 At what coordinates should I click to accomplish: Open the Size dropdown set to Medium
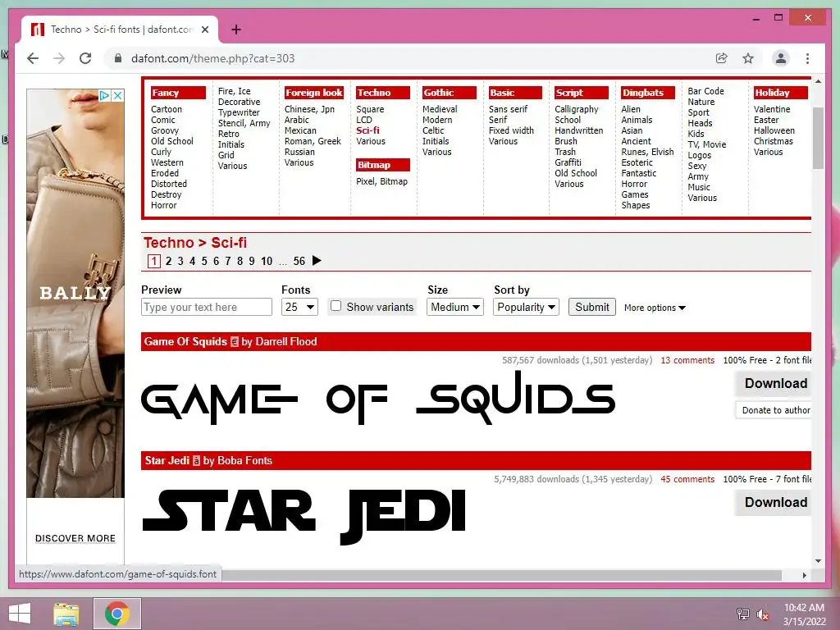point(454,307)
